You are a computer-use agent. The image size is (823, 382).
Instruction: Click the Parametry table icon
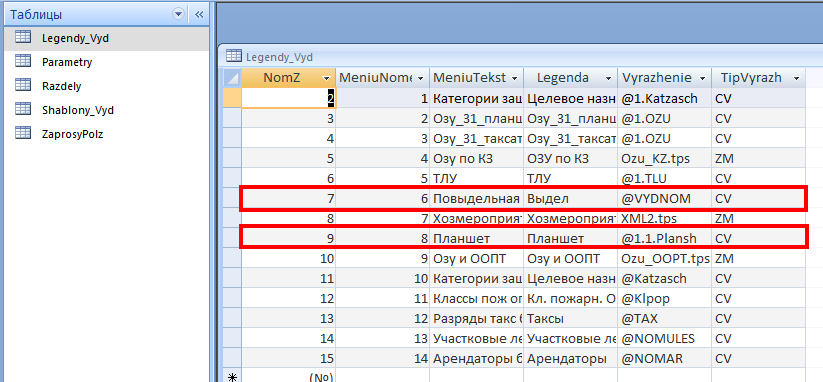[23, 61]
